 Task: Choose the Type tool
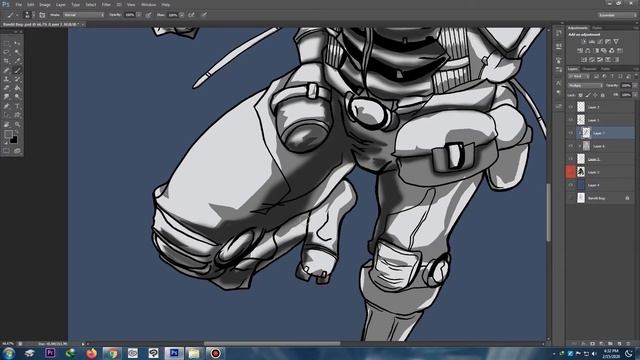(x=18, y=106)
